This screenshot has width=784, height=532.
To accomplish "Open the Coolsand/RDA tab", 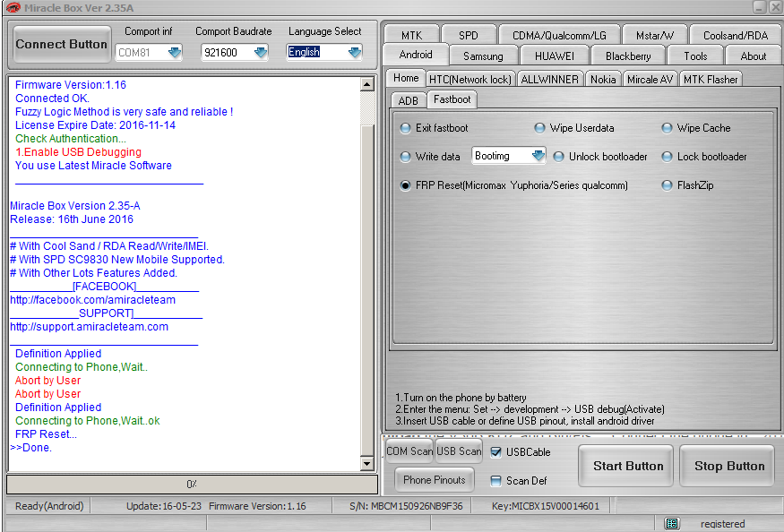I will (735, 36).
